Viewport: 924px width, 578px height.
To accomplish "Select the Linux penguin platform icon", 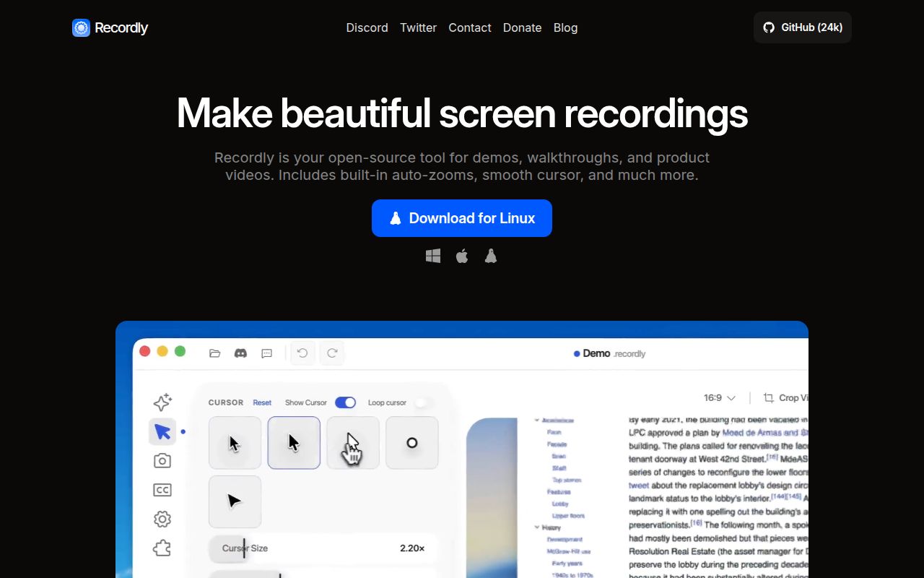I will (x=491, y=256).
